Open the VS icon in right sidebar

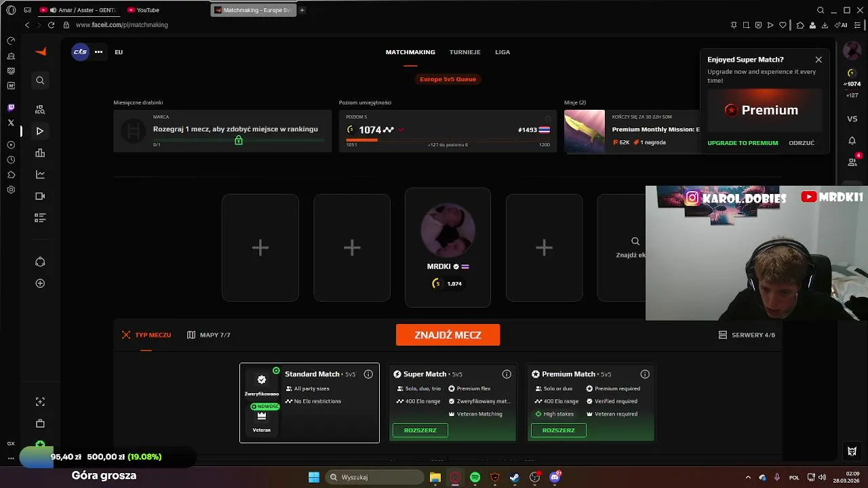[x=852, y=119]
